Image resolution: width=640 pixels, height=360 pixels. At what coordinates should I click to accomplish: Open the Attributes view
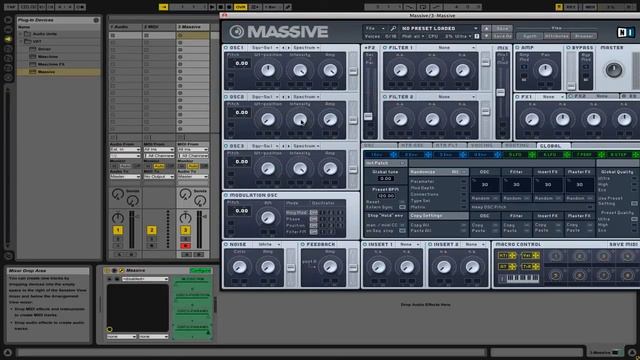pyautogui.click(x=556, y=36)
